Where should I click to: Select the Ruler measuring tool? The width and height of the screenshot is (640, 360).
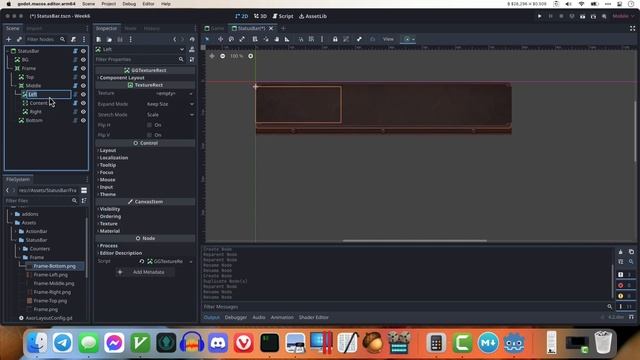click(x=287, y=39)
